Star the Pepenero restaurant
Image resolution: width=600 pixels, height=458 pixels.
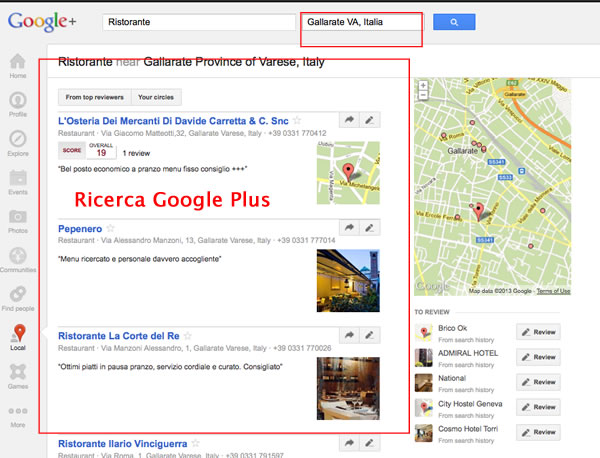111,228
